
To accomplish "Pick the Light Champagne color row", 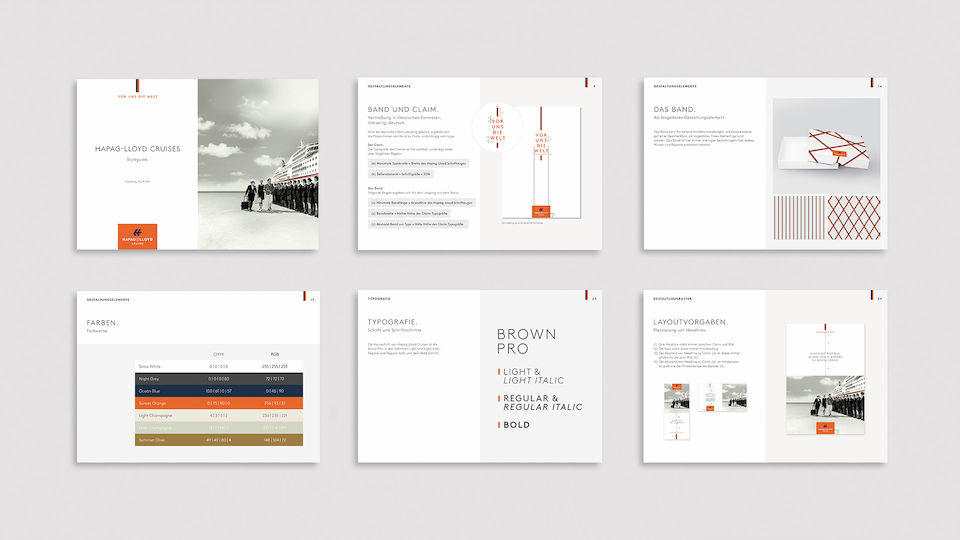I will 219,415.
